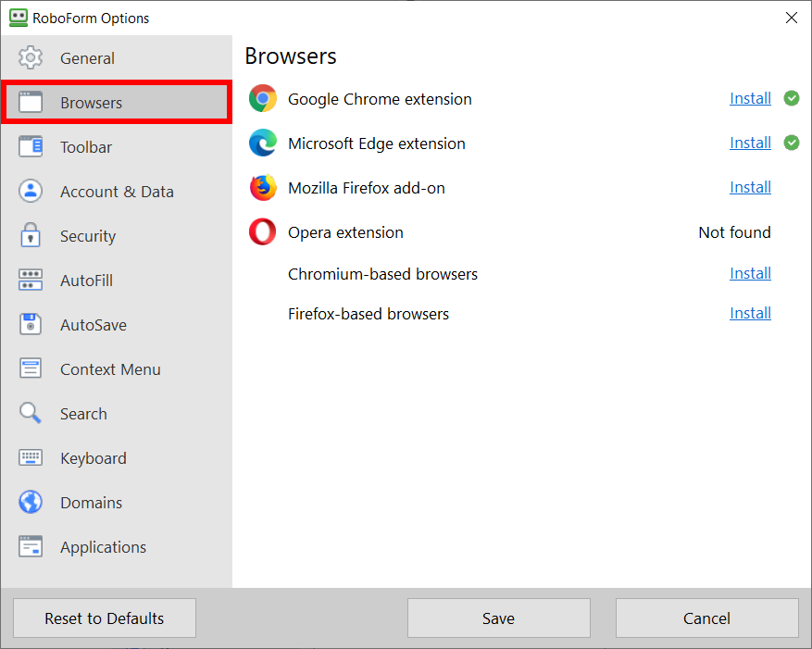Click the Account & Data person icon
Viewport: 812px width, 649px height.
(x=31, y=191)
